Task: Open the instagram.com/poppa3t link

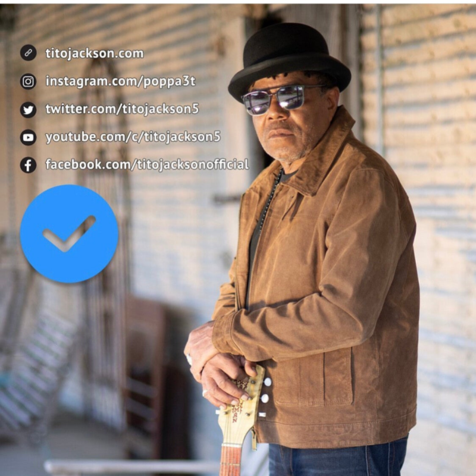Action: [x=121, y=82]
